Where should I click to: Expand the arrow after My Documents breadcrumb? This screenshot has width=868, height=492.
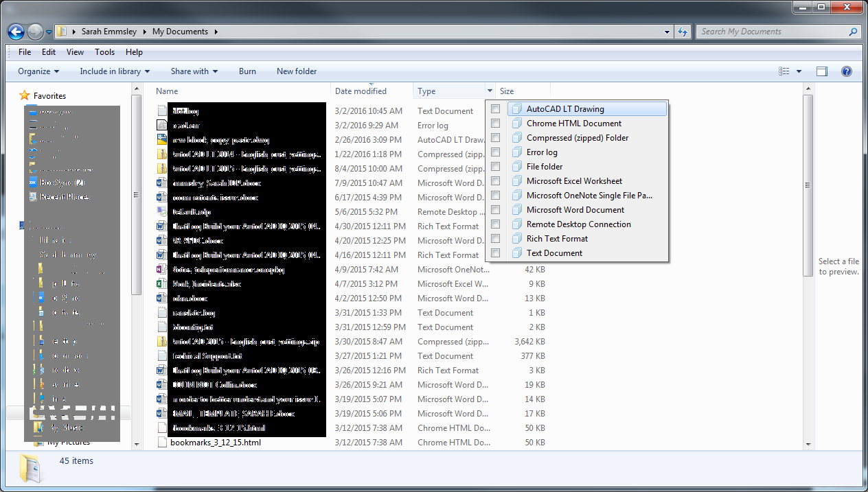pos(216,32)
